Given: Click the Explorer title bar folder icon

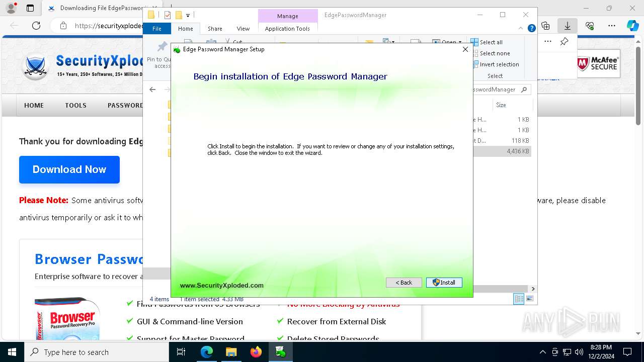Looking at the screenshot, I should (x=151, y=15).
